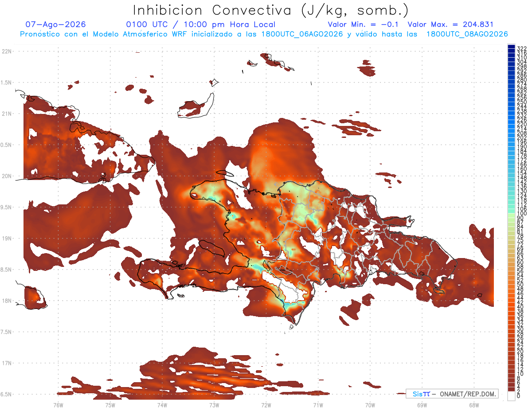This screenshot has width=532, height=411.
Task: Click the title 'Inhibicion Convectiva (J/kg, somb.)'
Action: pyautogui.click(x=271, y=10)
